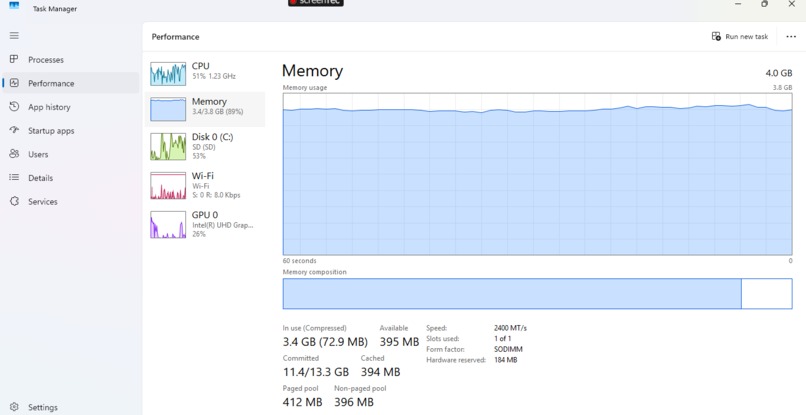
Task: Select the GPU 0 graph thumbnail
Action: pyautogui.click(x=168, y=225)
